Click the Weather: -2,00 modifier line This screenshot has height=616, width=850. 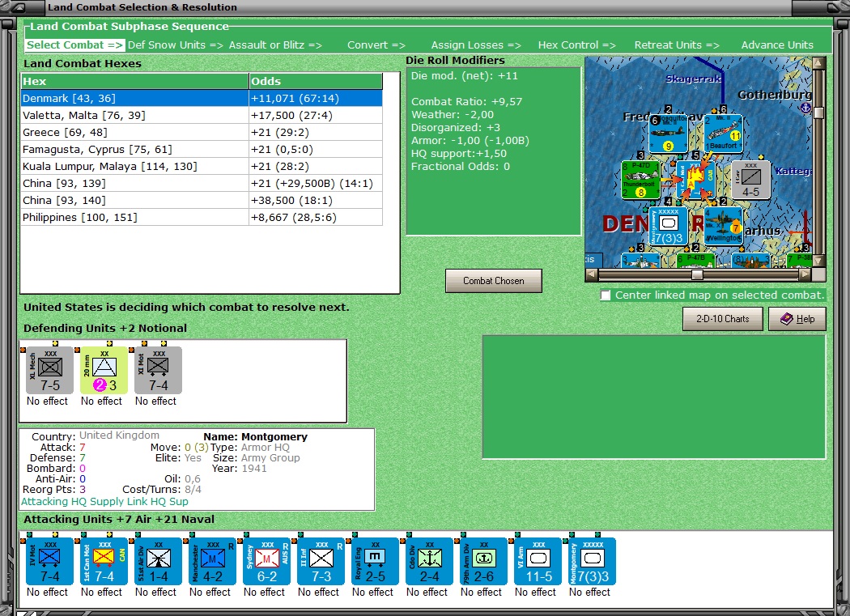tap(453, 114)
